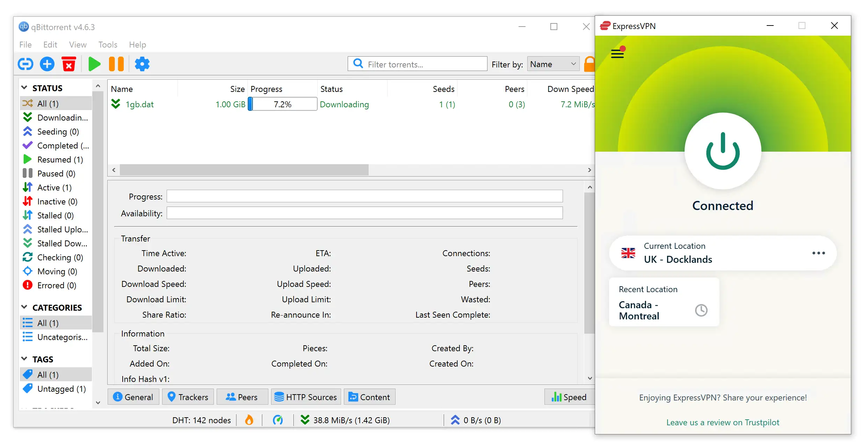Click the orange lock icon in toolbar
Image resolution: width=868 pixels, height=448 pixels.
coord(589,64)
